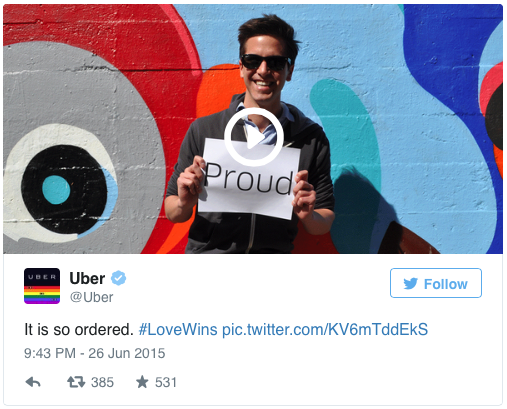Open the #LoveWins hashtag
Screen dimensions: 507x409
coord(178,330)
